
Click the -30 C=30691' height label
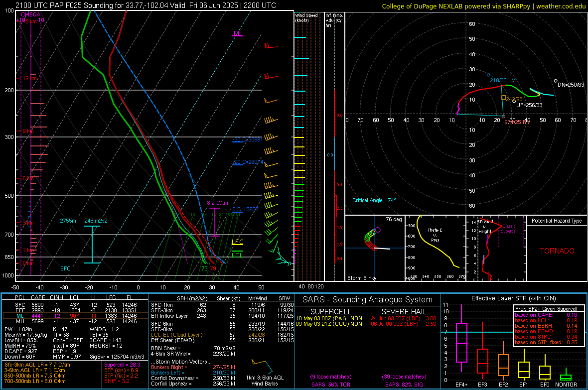coord(248,139)
